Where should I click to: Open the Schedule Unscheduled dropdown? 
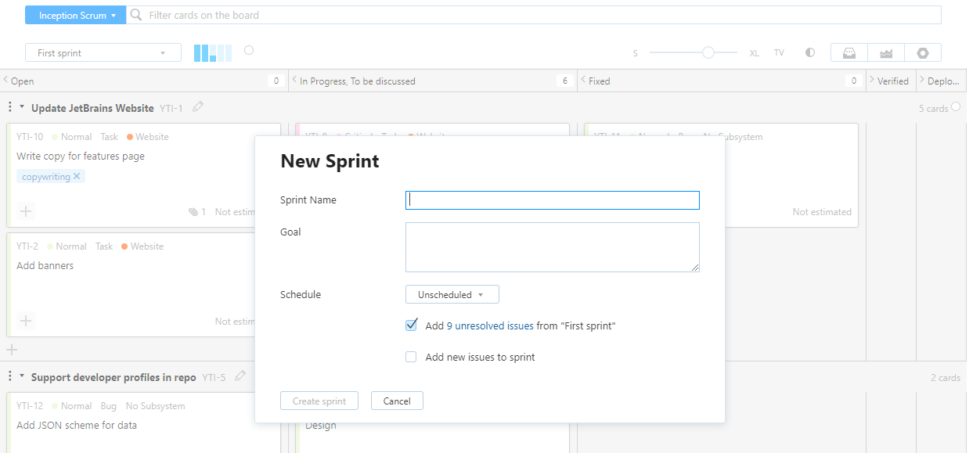point(452,295)
